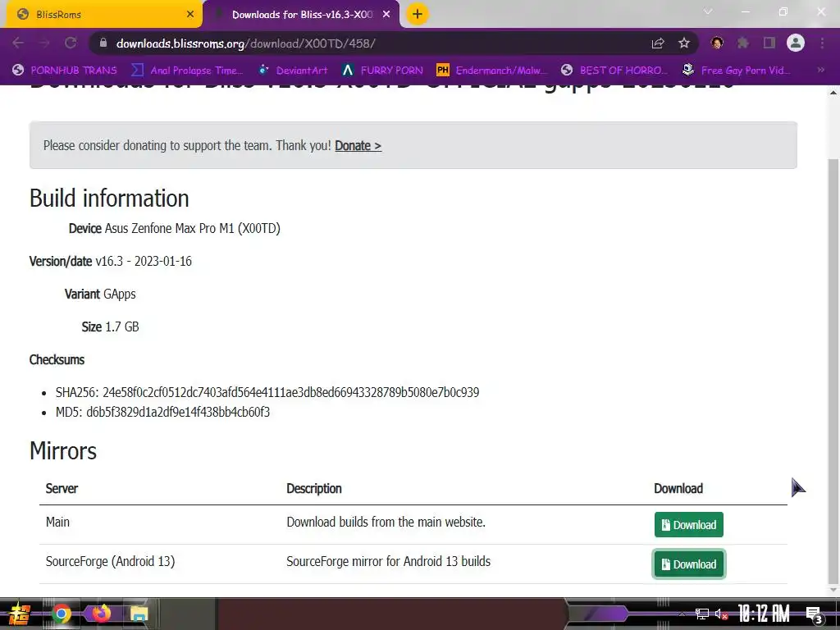Open the Chrome profile account icon
Screen dimensions: 840x630
tap(796, 43)
